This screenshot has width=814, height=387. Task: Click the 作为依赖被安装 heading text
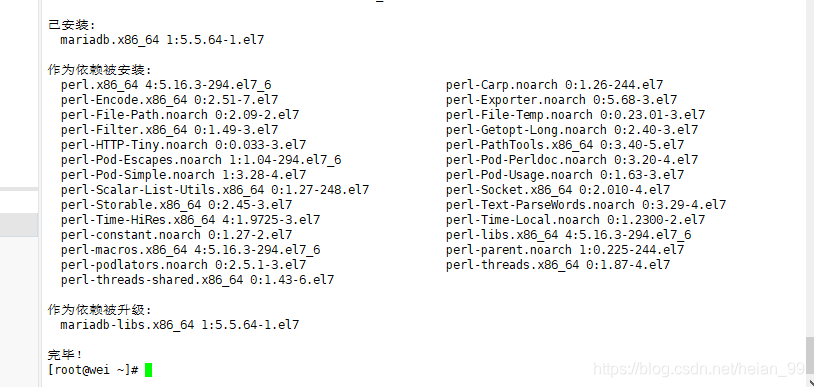[x=100, y=70]
